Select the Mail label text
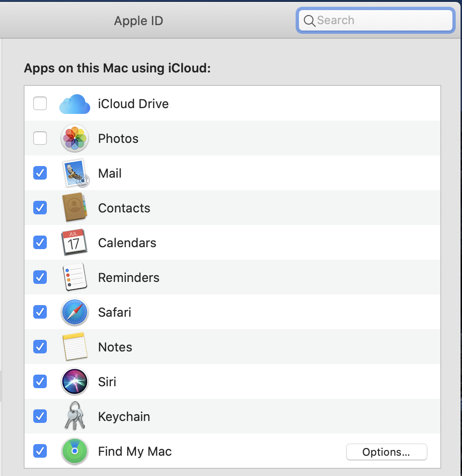The image size is (462, 476). tap(109, 173)
